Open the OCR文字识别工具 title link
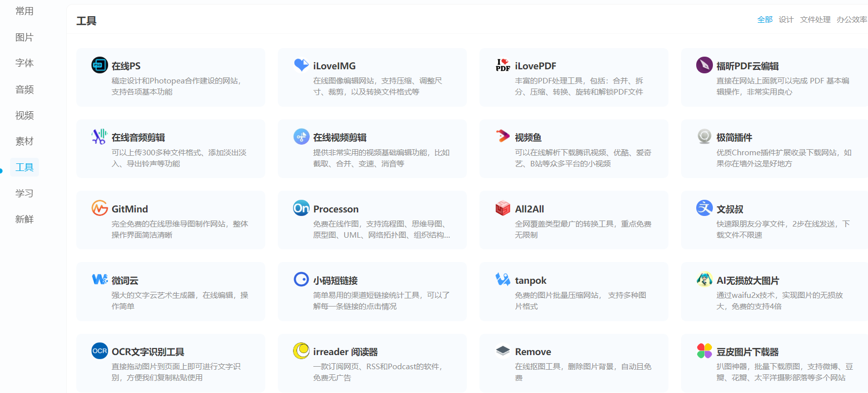The image size is (868, 393). [x=148, y=352]
